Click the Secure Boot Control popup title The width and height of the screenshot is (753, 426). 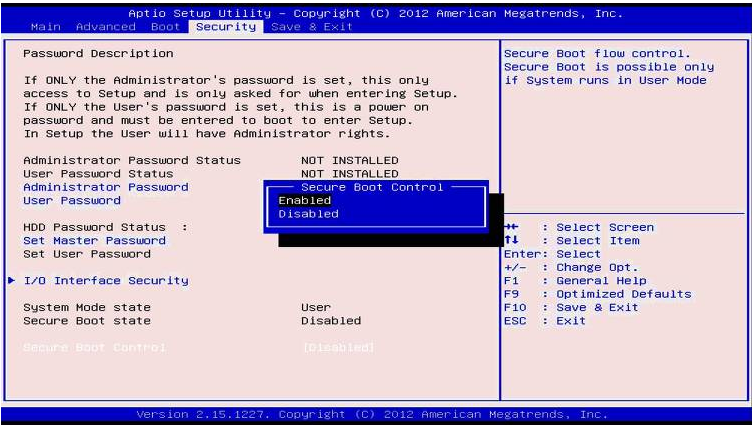[x=370, y=187]
